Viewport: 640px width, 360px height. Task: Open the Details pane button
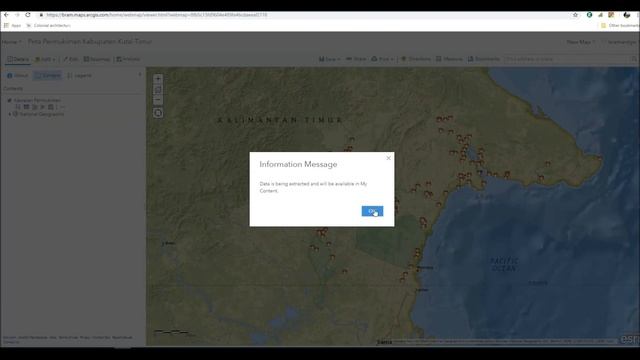coord(18,59)
